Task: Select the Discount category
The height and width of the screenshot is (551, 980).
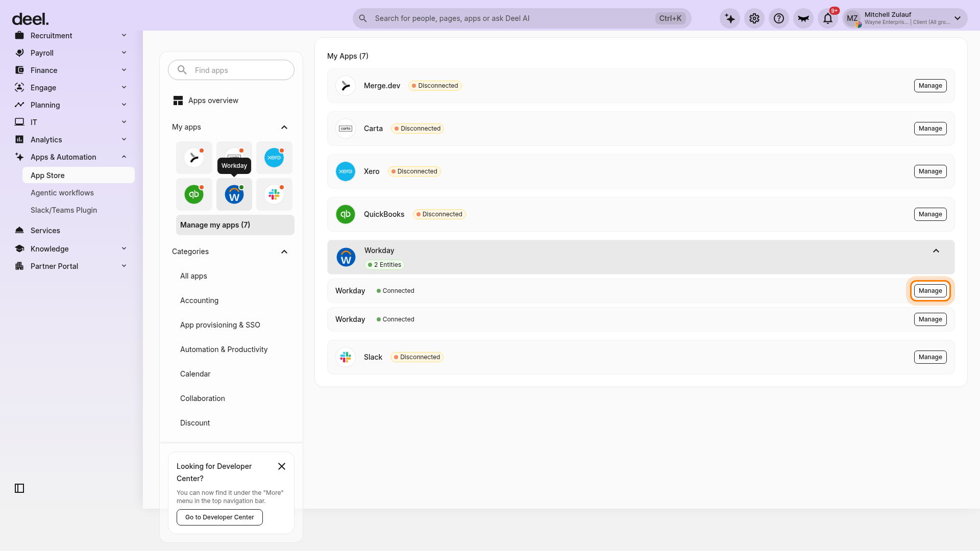Action: pyautogui.click(x=195, y=423)
